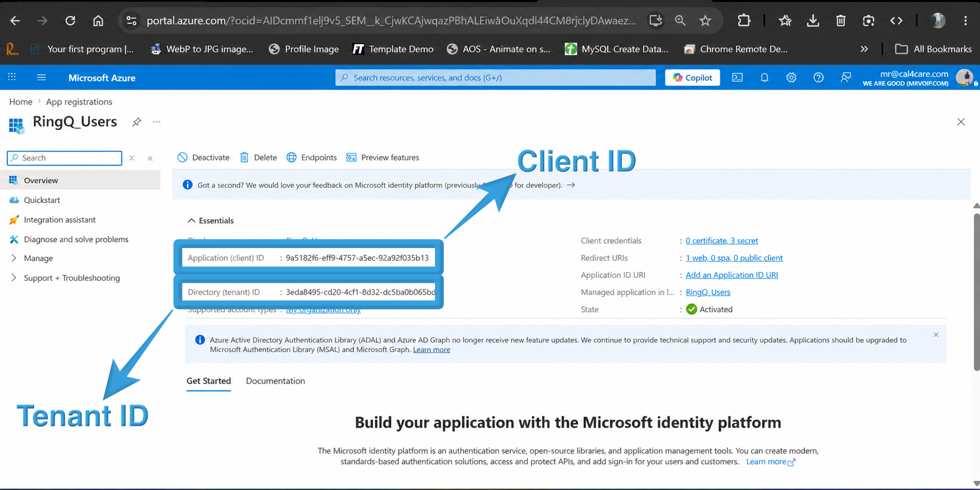Image resolution: width=980 pixels, height=490 pixels.
Task: Open Endpoints from the command bar
Action: [x=312, y=157]
